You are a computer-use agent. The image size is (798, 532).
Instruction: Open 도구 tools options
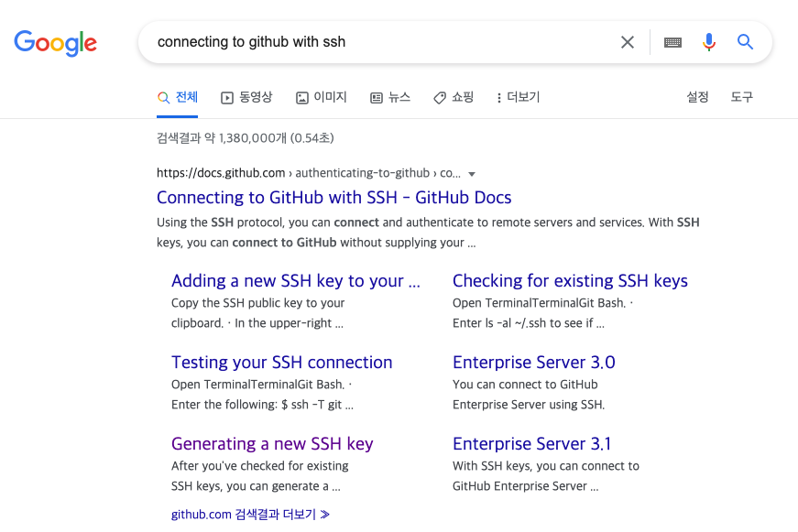click(x=741, y=97)
